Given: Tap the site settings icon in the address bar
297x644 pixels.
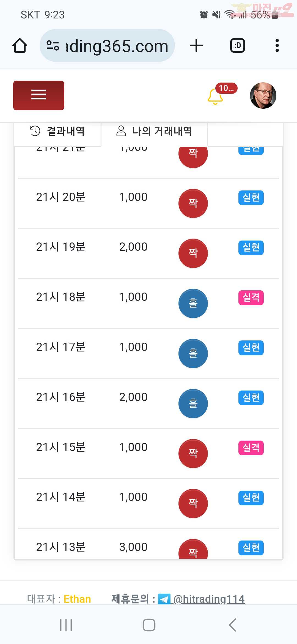Looking at the screenshot, I should [x=53, y=46].
